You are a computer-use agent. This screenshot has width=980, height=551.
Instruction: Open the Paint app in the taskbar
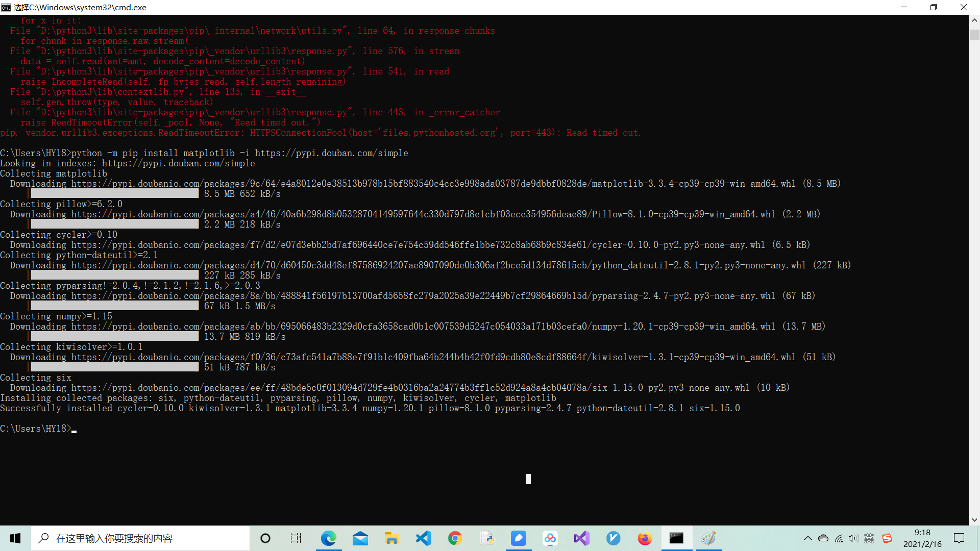tap(708, 538)
